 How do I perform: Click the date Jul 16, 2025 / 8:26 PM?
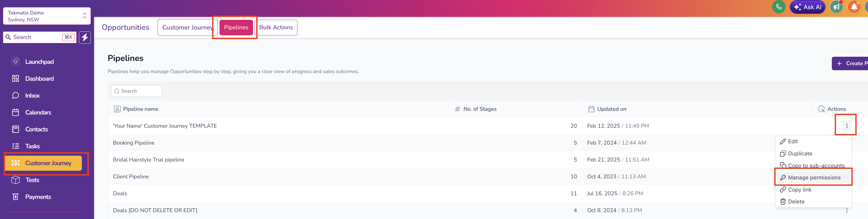point(615,193)
